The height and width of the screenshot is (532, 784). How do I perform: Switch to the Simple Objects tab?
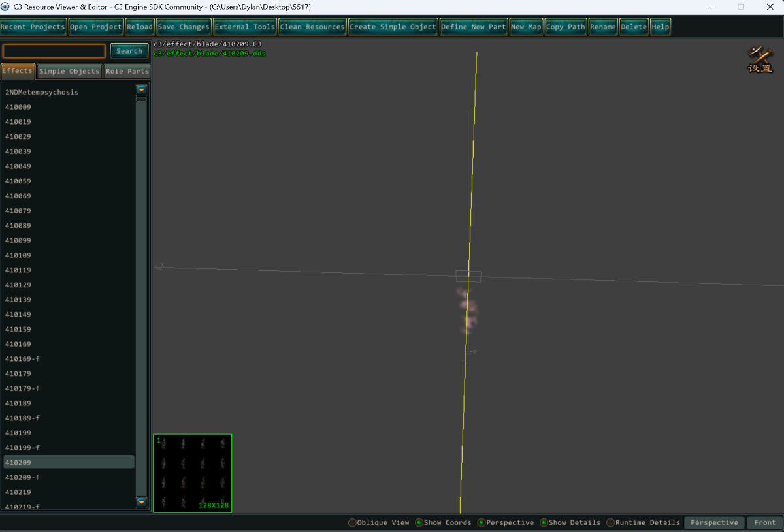pos(69,71)
